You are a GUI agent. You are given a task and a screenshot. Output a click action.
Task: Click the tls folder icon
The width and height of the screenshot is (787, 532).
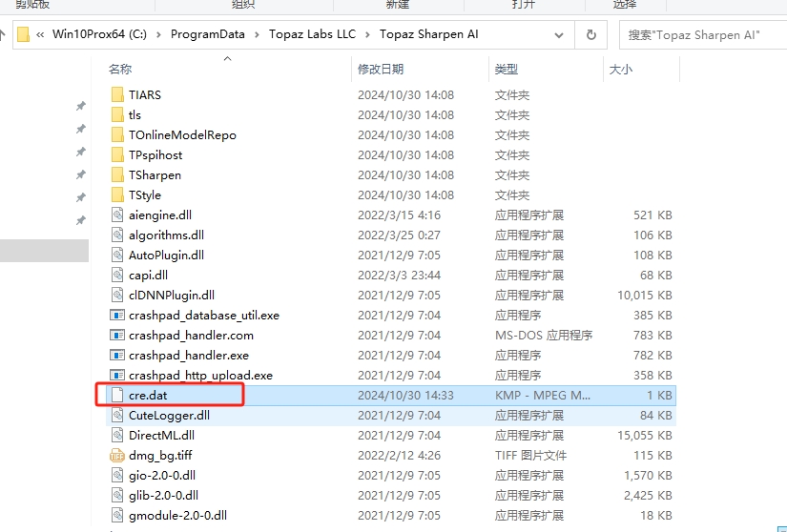tap(117, 114)
